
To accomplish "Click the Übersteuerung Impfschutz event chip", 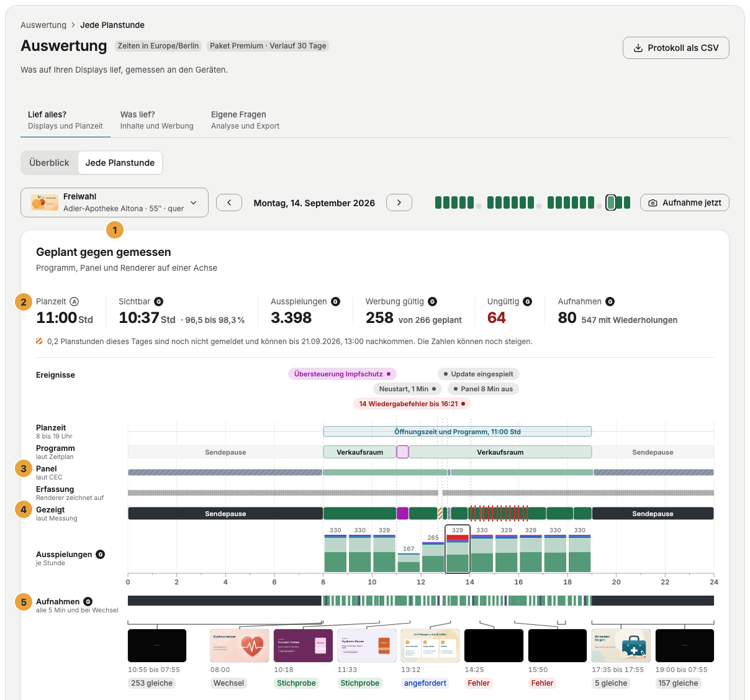I will tap(342, 374).
